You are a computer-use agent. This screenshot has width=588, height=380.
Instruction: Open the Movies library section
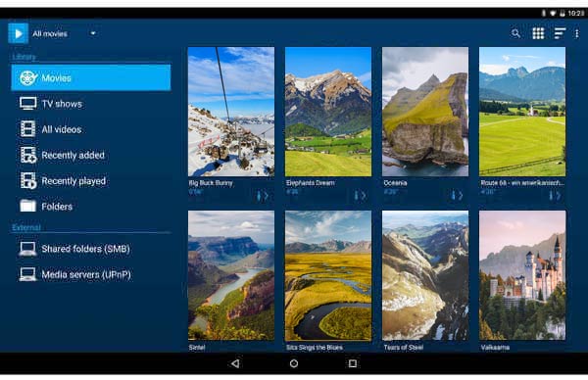(91, 77)
